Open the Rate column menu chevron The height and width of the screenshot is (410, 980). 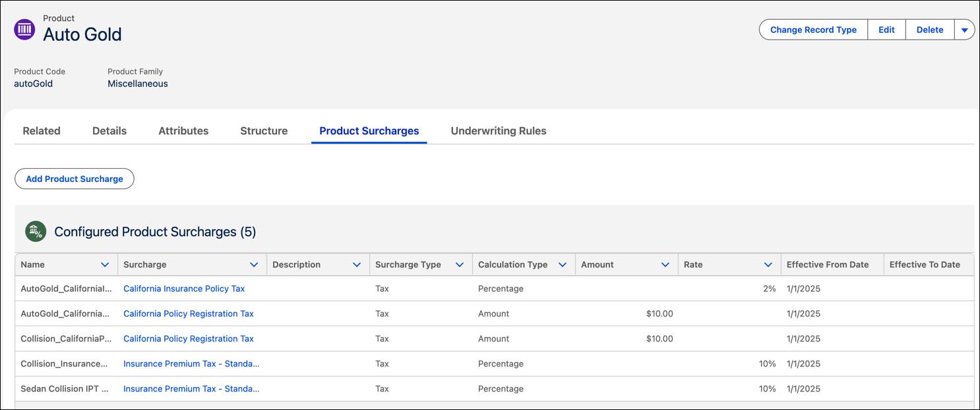768,265
